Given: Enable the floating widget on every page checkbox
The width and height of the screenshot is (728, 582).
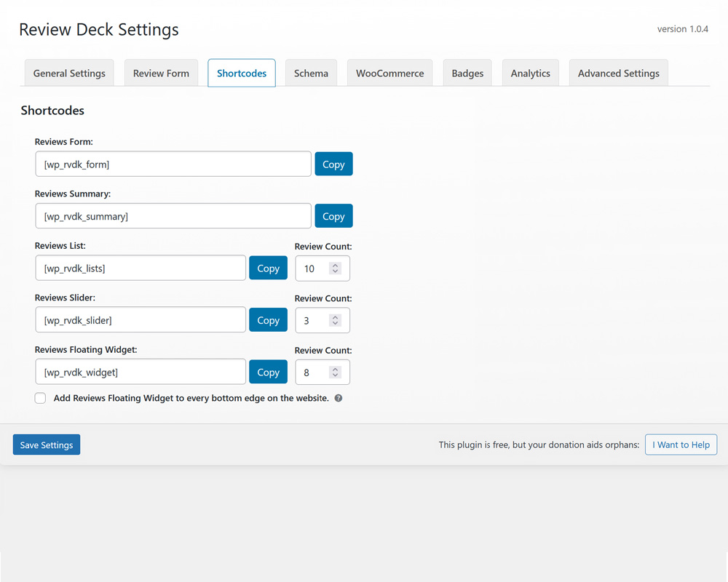Looking at the screenshot, I should [x=40, y=398].
